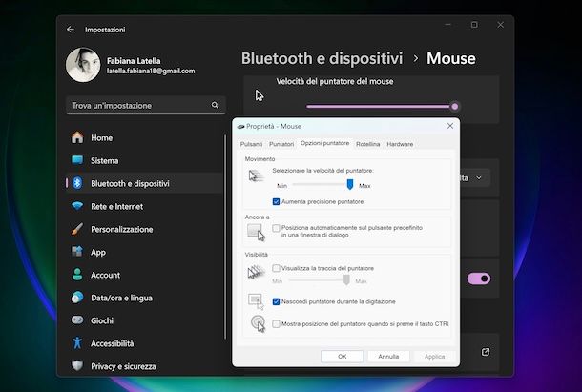Viewport: 582px width, 392px height.
Task: Click the hide pointer while typing icon
Action: click(x=256, y=301)
